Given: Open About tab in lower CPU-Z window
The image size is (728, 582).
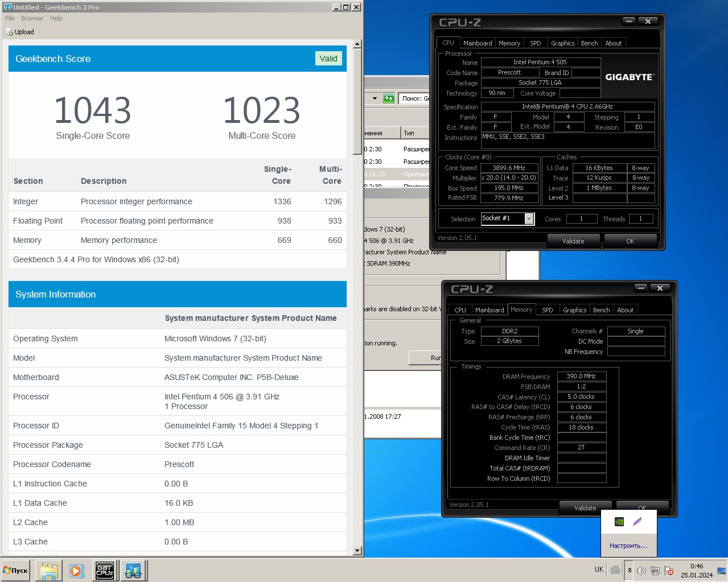Looking at the screenshot, I should tap(626, 310).
